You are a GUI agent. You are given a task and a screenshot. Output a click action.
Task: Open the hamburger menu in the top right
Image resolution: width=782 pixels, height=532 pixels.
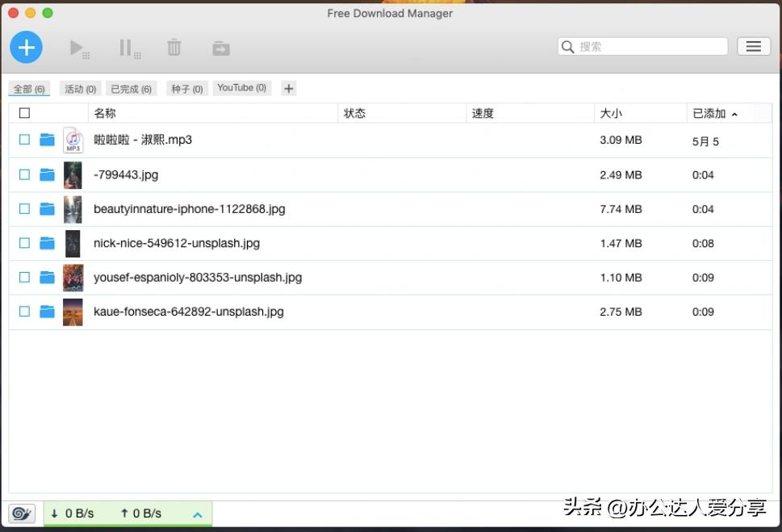tap(754, 46)
